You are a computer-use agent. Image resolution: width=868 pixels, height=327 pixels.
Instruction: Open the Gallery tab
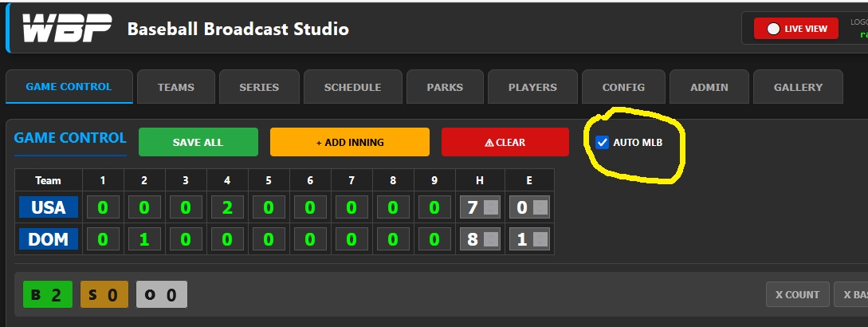click(797, 87)
